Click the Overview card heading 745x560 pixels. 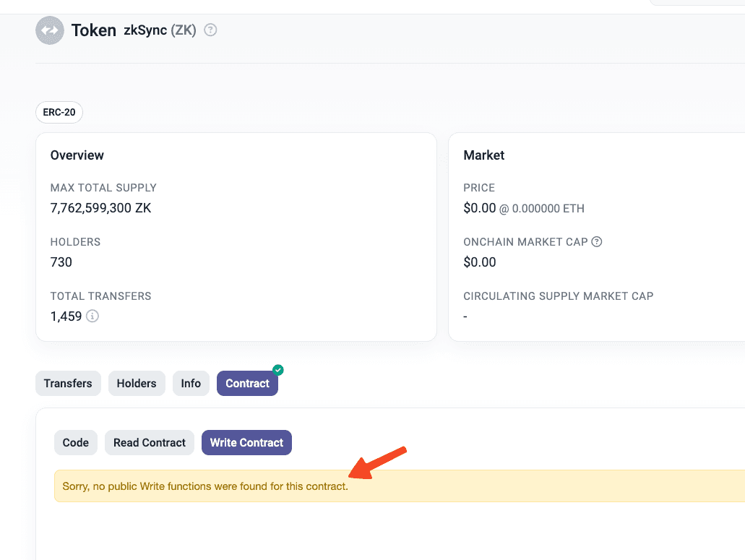(77, 155)
